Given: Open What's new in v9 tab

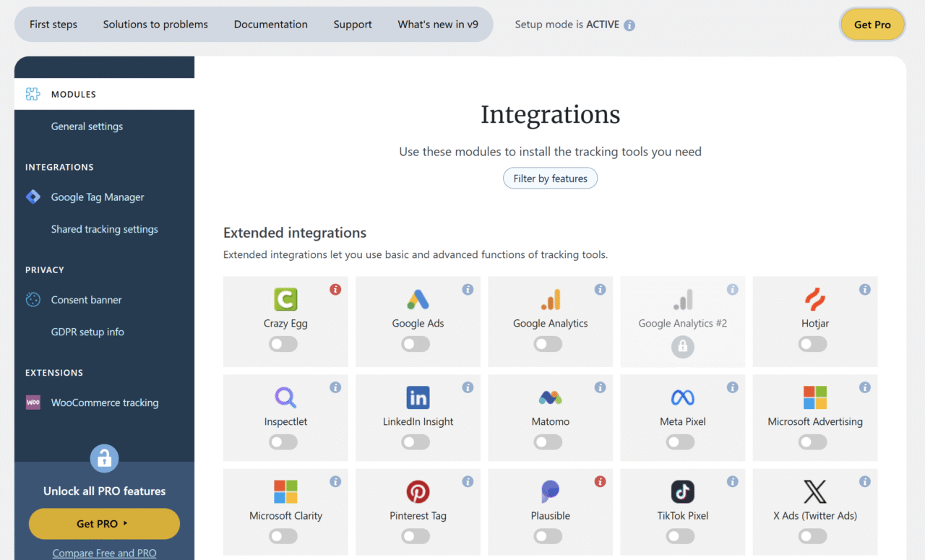Looking at the screenshot, I should pyautogui.click(x=438, y=25).
